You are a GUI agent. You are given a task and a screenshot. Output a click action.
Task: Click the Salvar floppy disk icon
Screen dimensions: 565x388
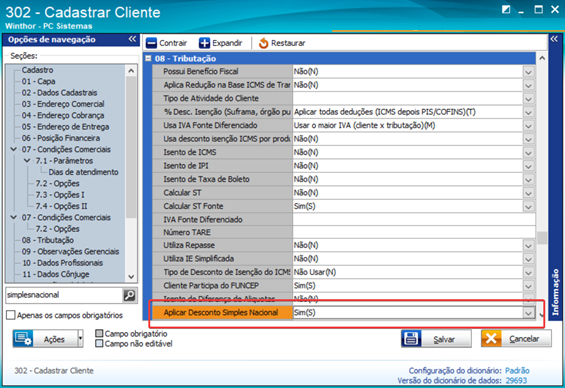point(411,339)
